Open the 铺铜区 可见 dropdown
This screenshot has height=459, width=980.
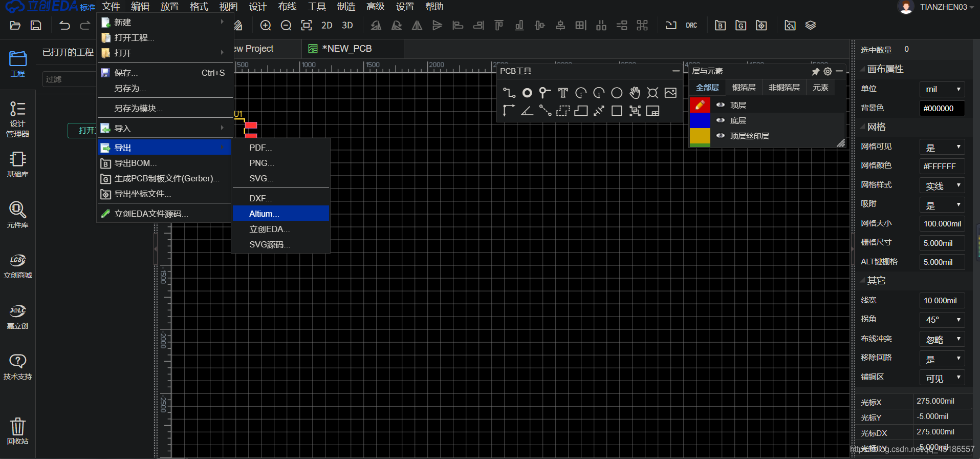942,378
